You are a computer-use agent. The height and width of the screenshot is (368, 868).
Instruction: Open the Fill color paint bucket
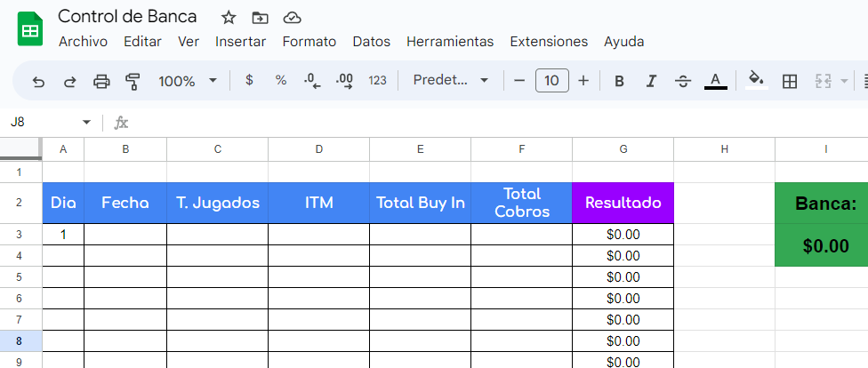pos(757,79)
